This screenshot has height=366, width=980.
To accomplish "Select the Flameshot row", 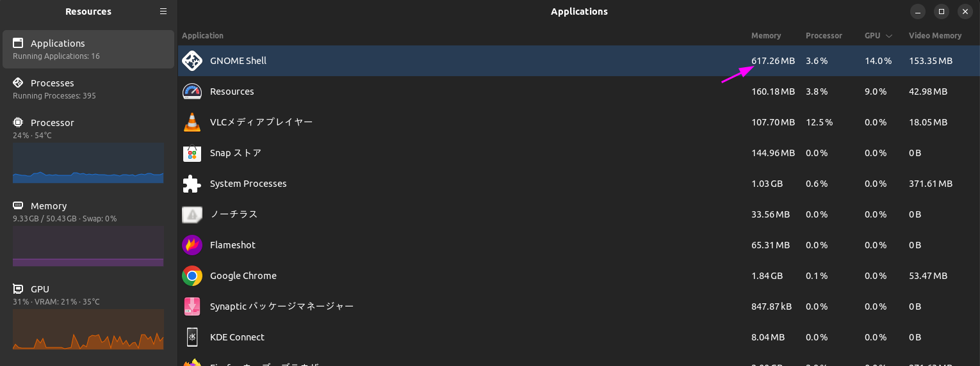I will [579, 245].
